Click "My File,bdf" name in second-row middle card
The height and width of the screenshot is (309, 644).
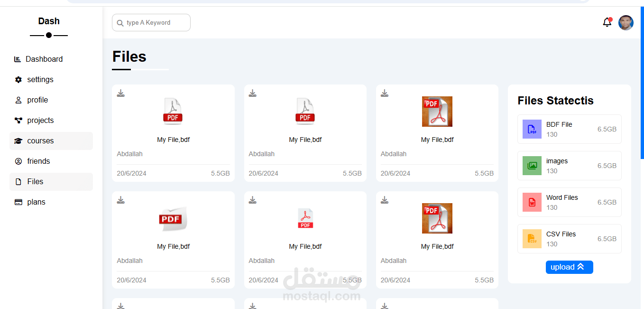tap(305, 246)
